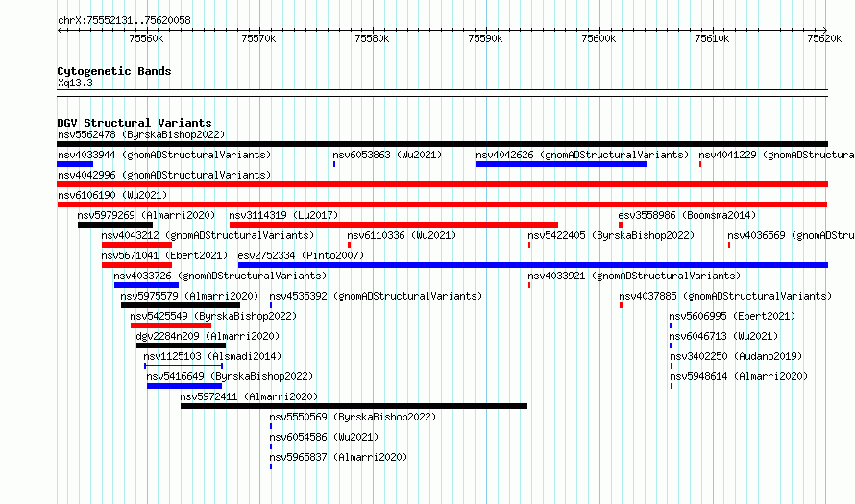The image size is (855, 504).
Task: Select the black bar under nsv5562478
Action: (442, 144)
